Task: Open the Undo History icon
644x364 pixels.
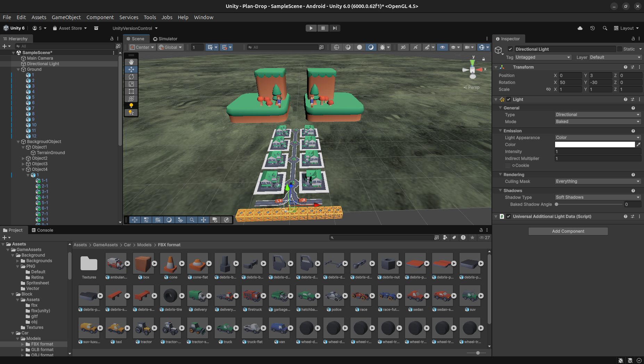Action: pyautogui.click(x=593, y=28)
